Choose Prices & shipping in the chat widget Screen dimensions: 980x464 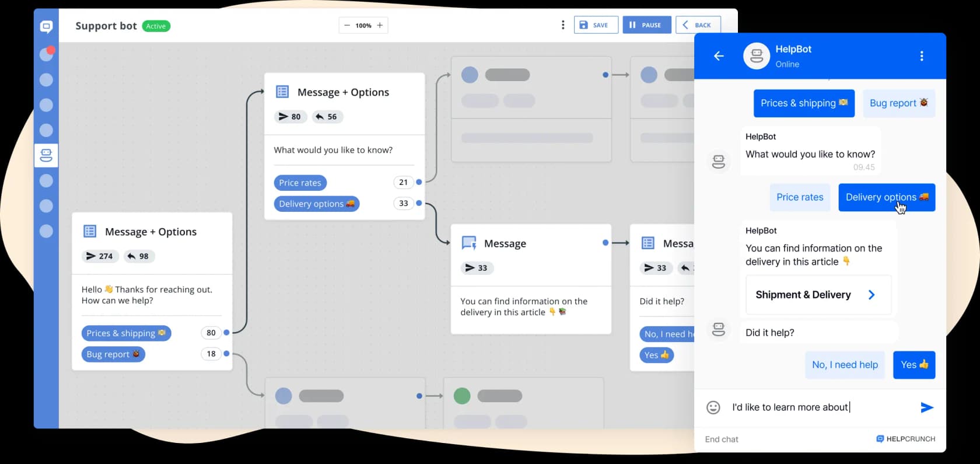[804, 103]
